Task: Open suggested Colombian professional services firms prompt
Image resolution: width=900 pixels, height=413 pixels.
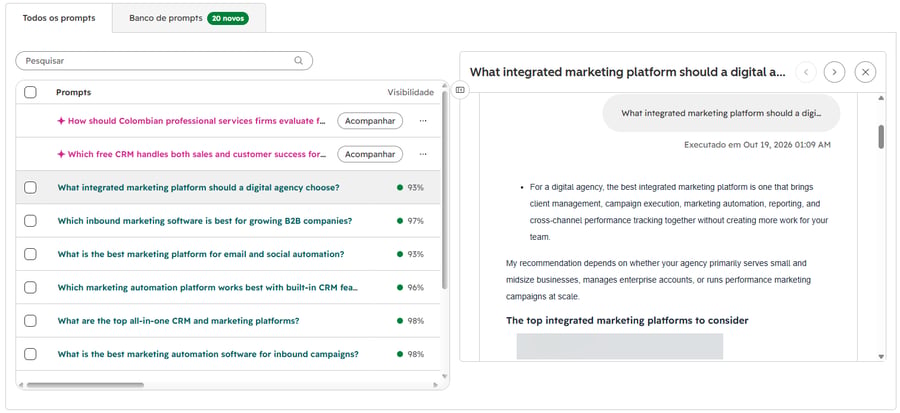Action: [x=197, y=121]
